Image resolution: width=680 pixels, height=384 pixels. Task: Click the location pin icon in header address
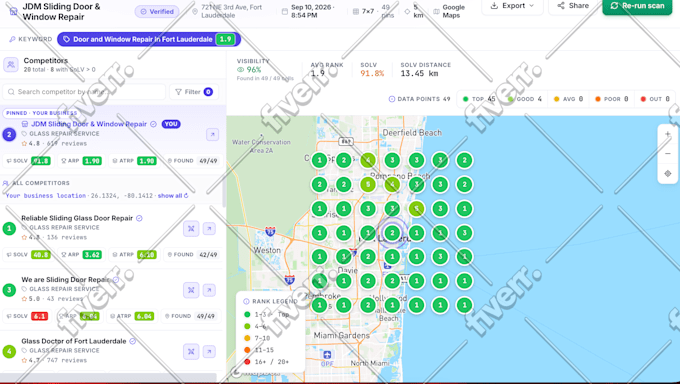point(195,11)
